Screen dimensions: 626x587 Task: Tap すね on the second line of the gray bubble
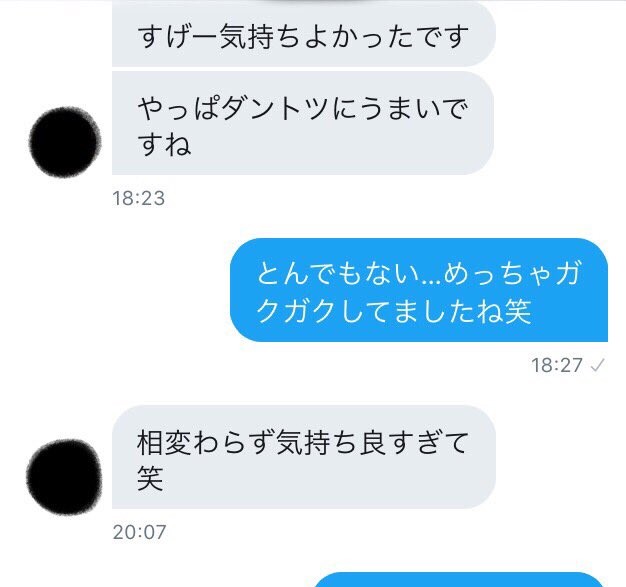164,144
